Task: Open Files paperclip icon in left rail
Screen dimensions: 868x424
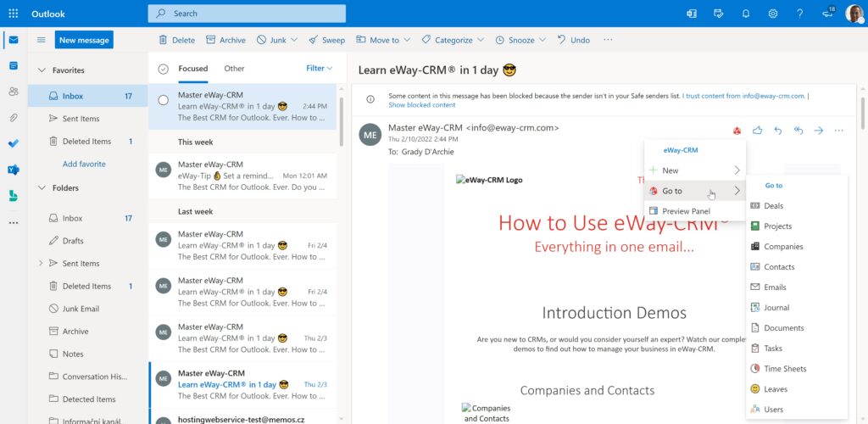Action: click(14, 117)
